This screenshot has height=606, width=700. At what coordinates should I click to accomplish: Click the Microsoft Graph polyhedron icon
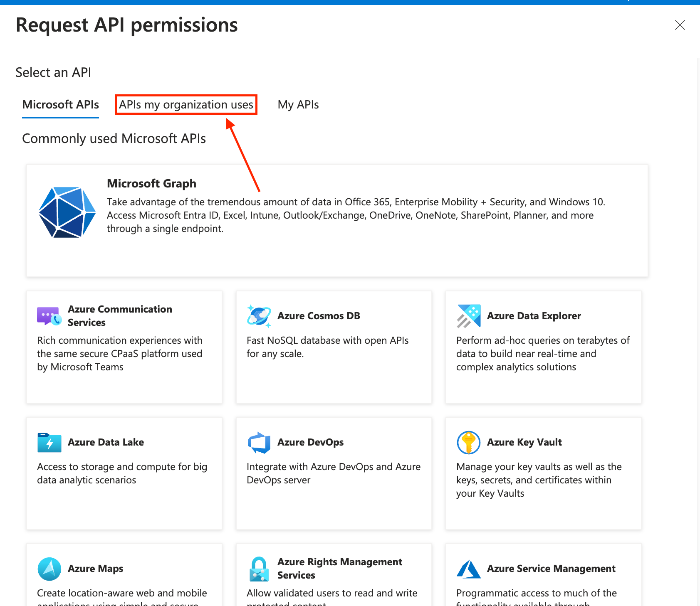(67, 212)
